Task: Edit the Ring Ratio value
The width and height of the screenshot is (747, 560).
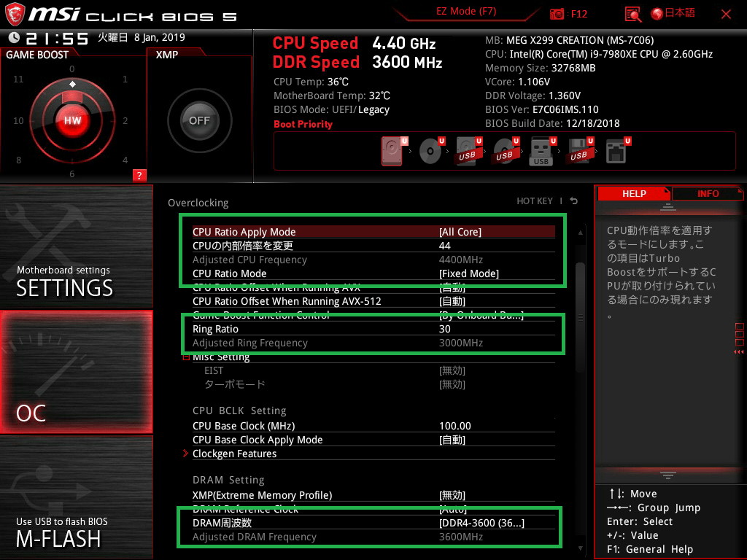Action: tap(444, 329)
